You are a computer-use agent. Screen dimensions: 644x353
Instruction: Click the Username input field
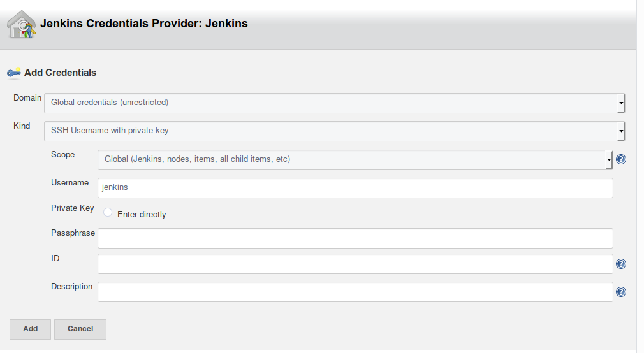[355, 188]
